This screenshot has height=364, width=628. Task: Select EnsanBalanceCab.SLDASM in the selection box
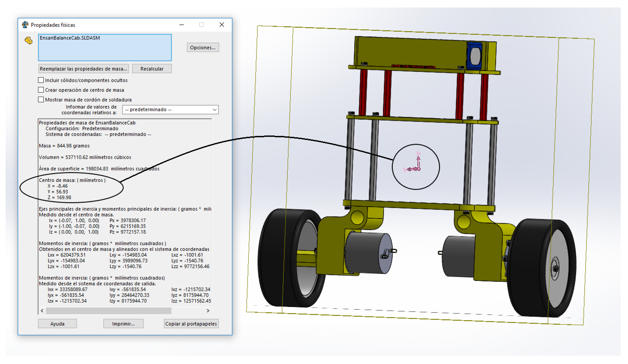pos(70,38)
